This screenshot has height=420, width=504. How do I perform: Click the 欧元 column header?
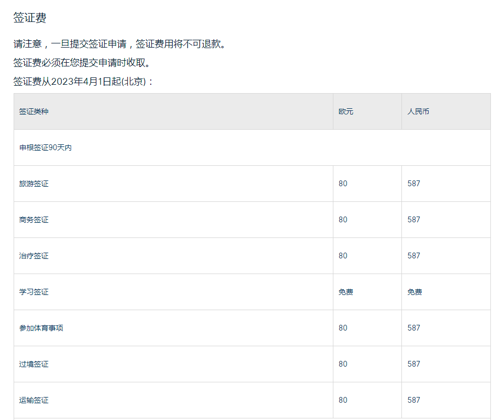(346, 111)
